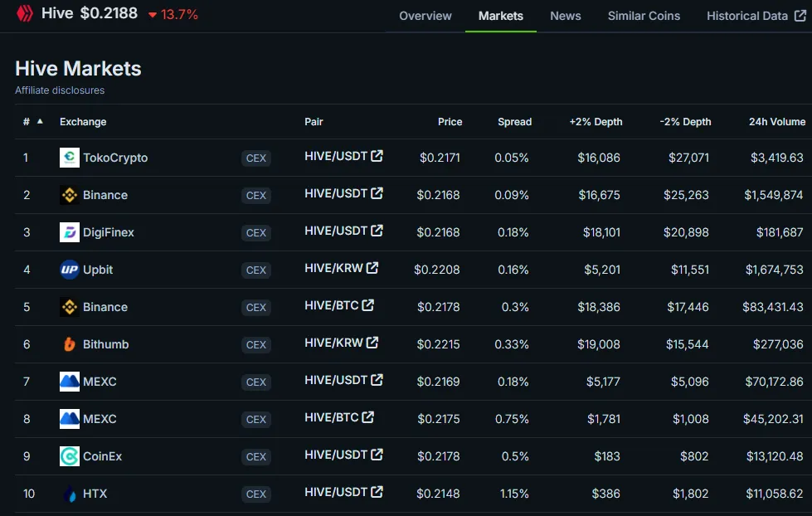Switch to the Overview tab
This screenshot has height=516, width=812.
425,16
